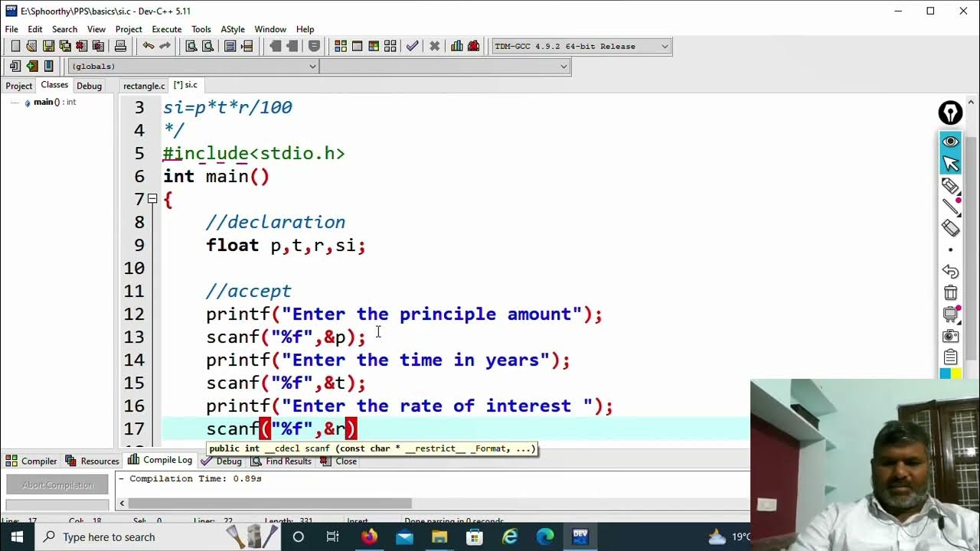Open the Edit menu

point(35,29)
